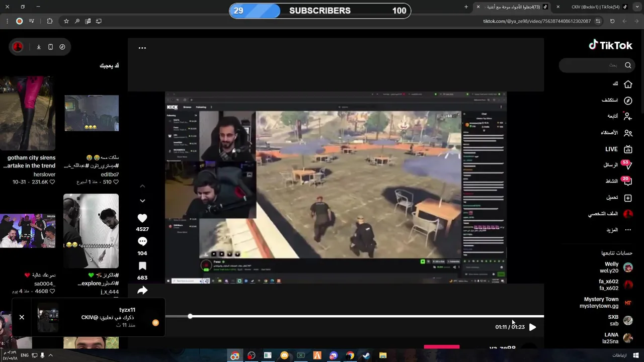Like the video with heart icon

click(x=142, y=218)
